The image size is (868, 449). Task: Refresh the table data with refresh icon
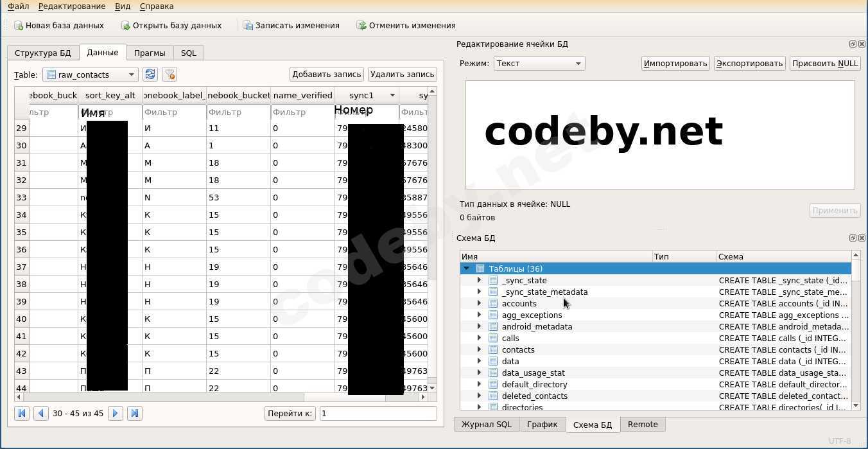coord(150,75)
